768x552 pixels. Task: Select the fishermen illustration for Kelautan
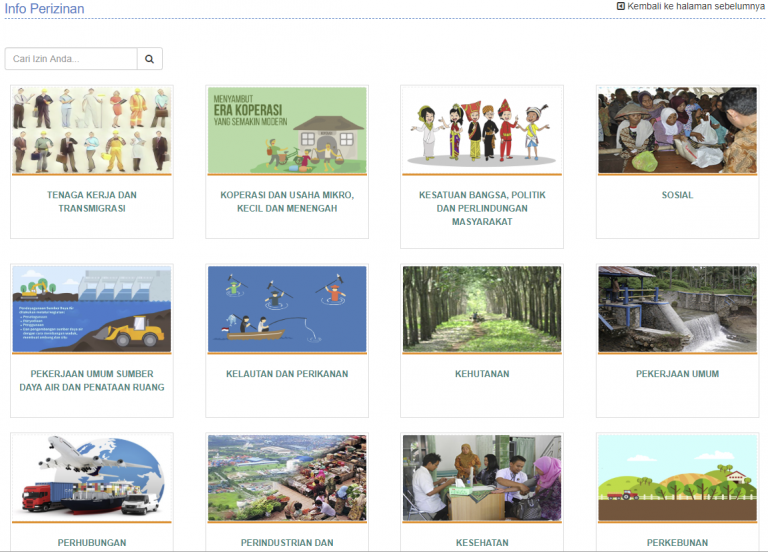tap(287, 309)
